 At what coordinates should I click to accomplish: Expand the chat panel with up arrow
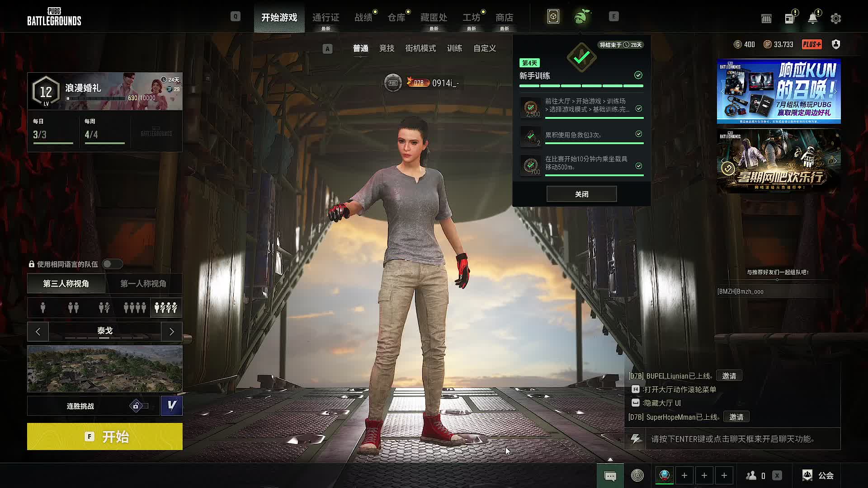[x=610, y=459]
